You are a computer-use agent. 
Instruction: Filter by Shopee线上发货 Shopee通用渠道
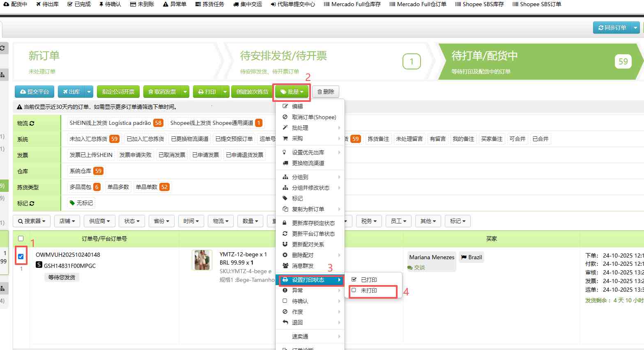pyautogui.click(x=216, y=123)
